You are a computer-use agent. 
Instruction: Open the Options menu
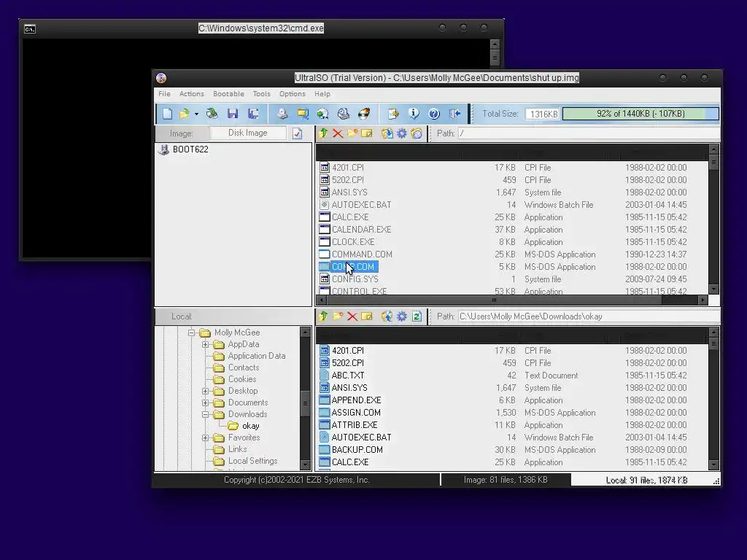click(293, 94)
